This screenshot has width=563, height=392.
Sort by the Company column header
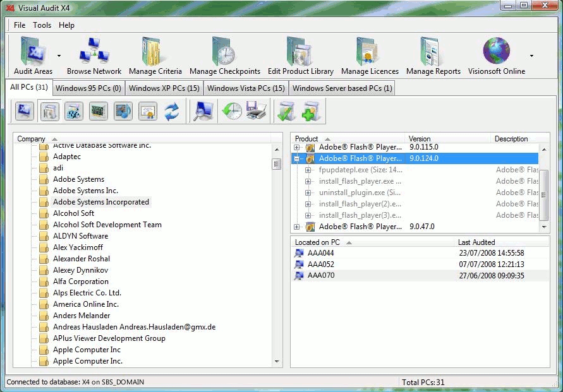click(142, 138)
